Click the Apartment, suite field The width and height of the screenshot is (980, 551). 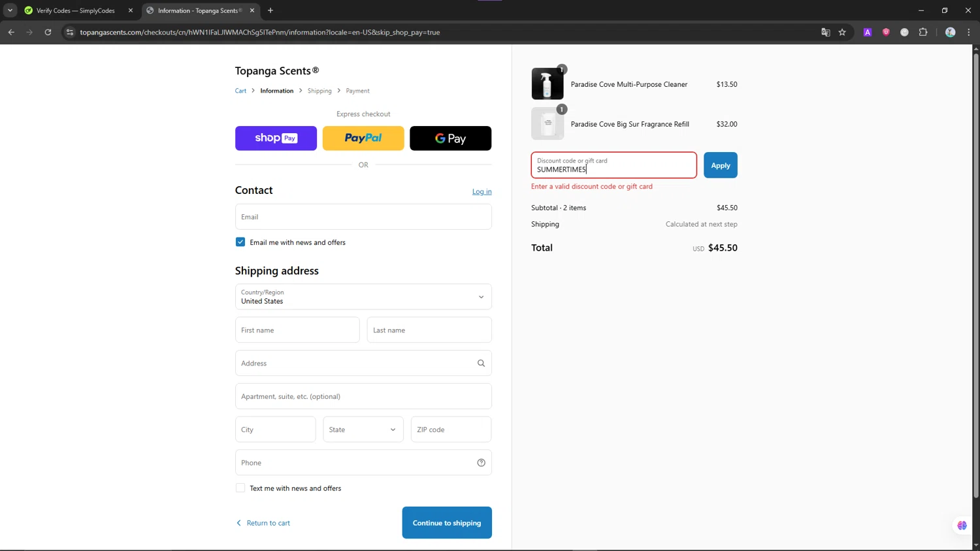coord(363,396)
